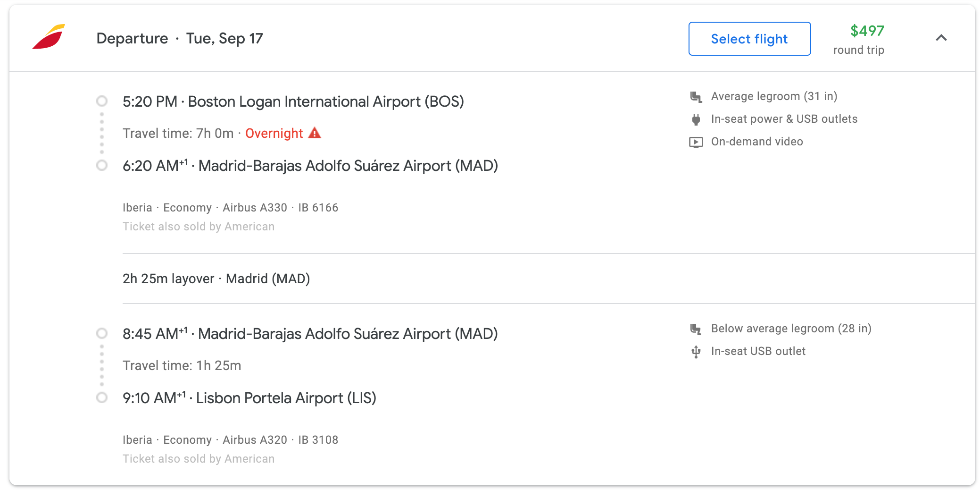Click the 8:45 AM Madrid departure circle marker
The image size is (980, 490).
point(102,333)
